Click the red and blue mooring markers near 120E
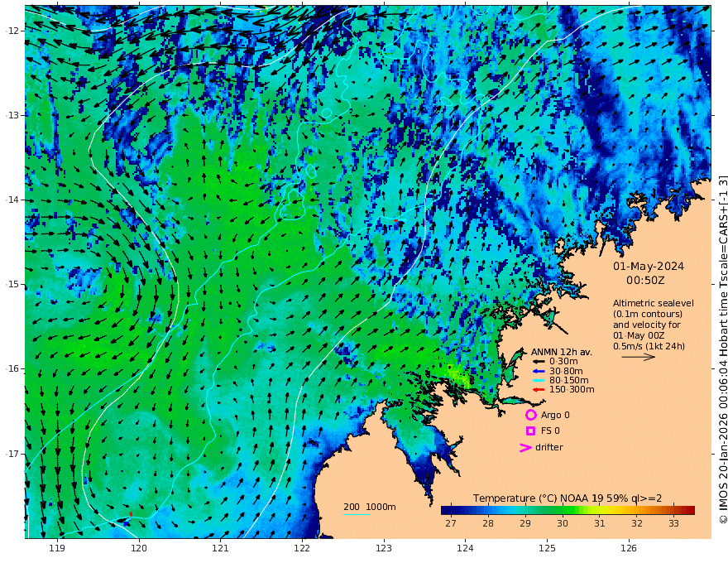728x563 pixels. (x=128, y=518)
